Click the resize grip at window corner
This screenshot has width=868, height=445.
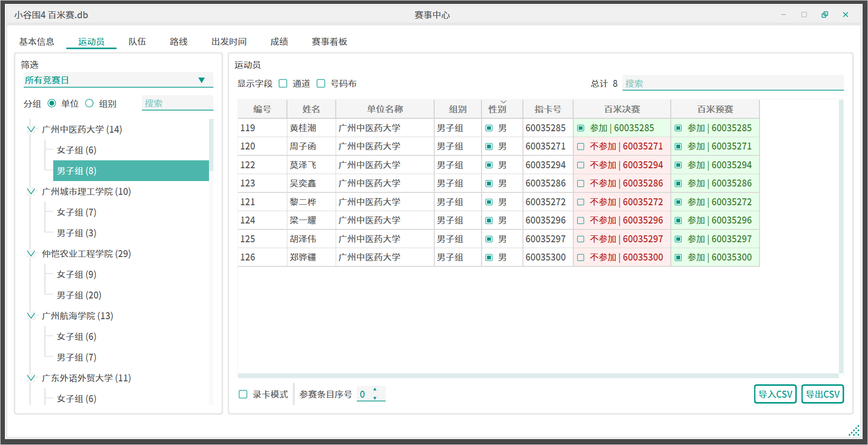pyautogui.click(x=854, y=431)
